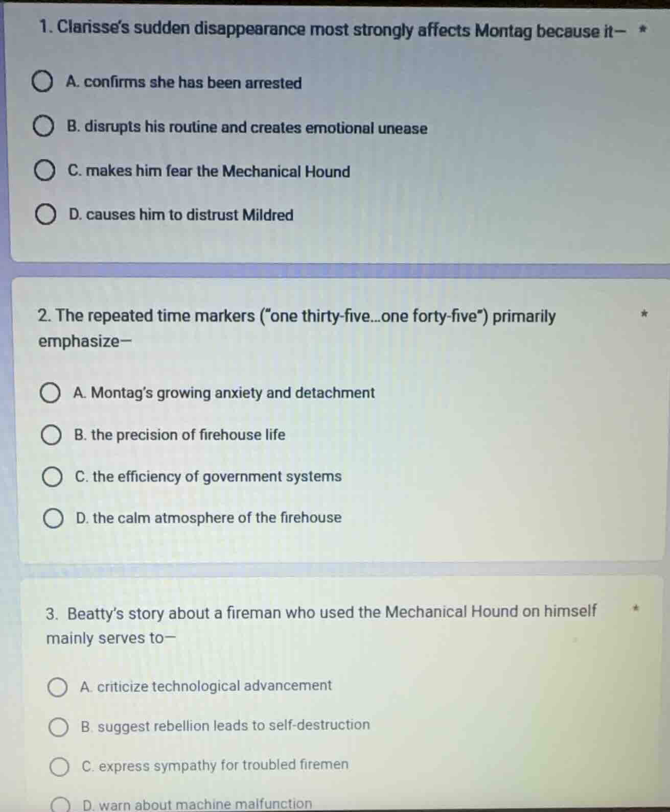This screenshot has width=670, height=812.
Task: Pick C: the efficiency of government systems
Action: click(x=52, y=477)
